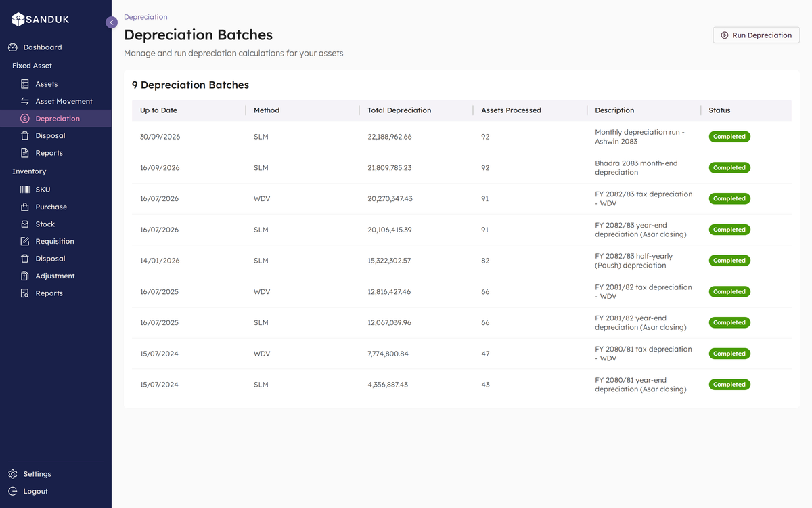Image resolution: width=812 pixels, height=508 pixels.
Task: Click the Fixed Asset section heading
Action: click(32, 66)
